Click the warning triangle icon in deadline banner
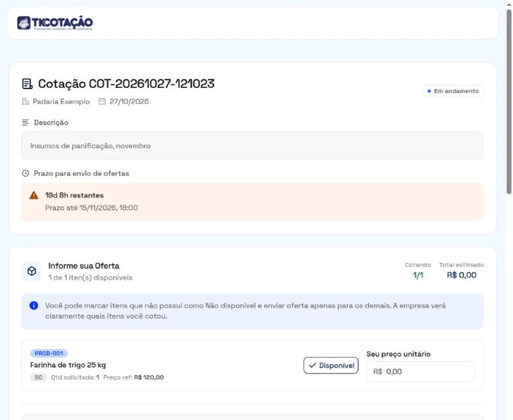 [34, 195]
